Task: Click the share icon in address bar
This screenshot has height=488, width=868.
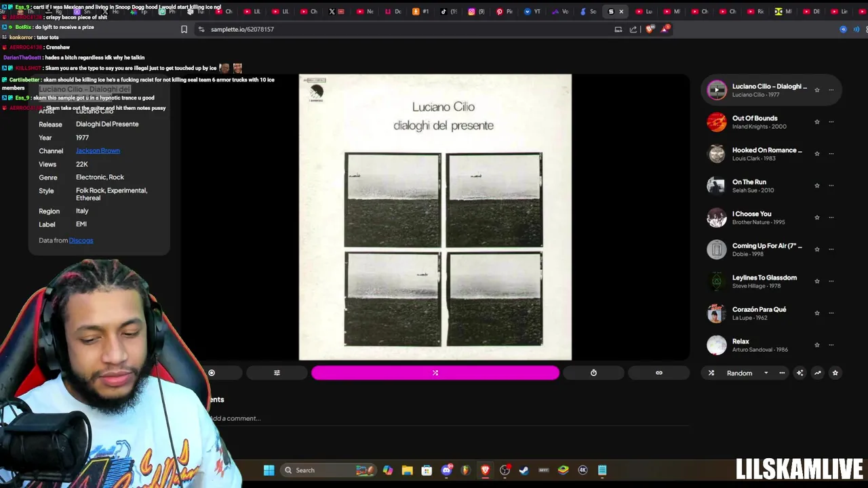Action: pos(633,29)
